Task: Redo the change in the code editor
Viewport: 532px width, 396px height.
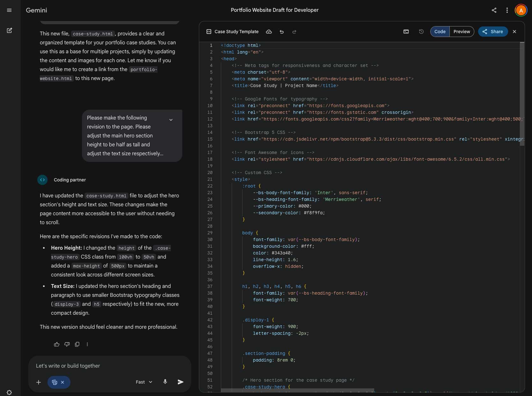Action: pos(294,32)
